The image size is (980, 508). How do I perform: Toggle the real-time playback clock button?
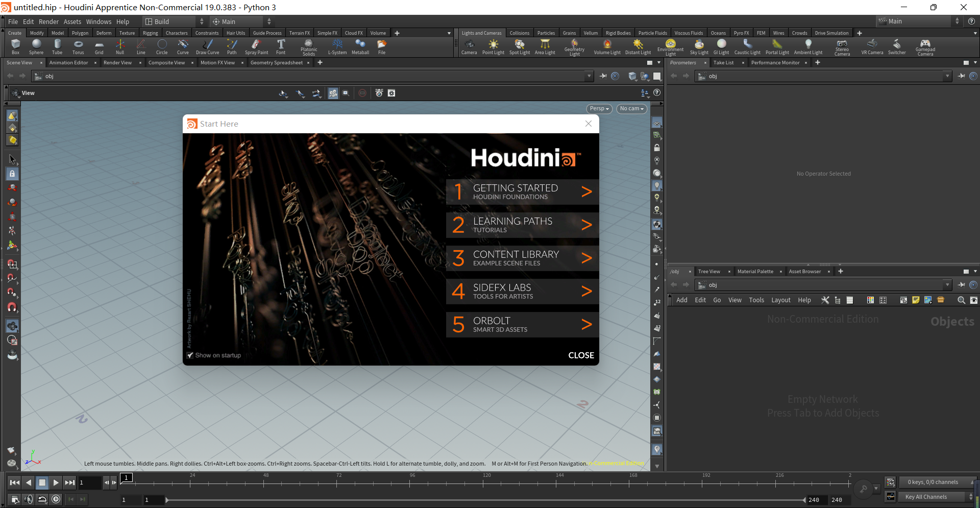click(x=56, y=499)
